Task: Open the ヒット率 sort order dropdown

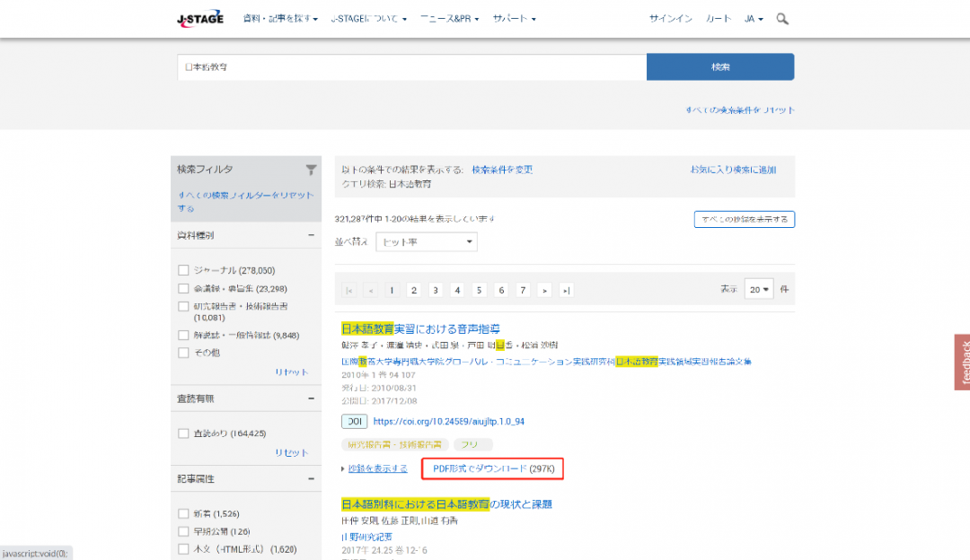Action: click(427, 241)
